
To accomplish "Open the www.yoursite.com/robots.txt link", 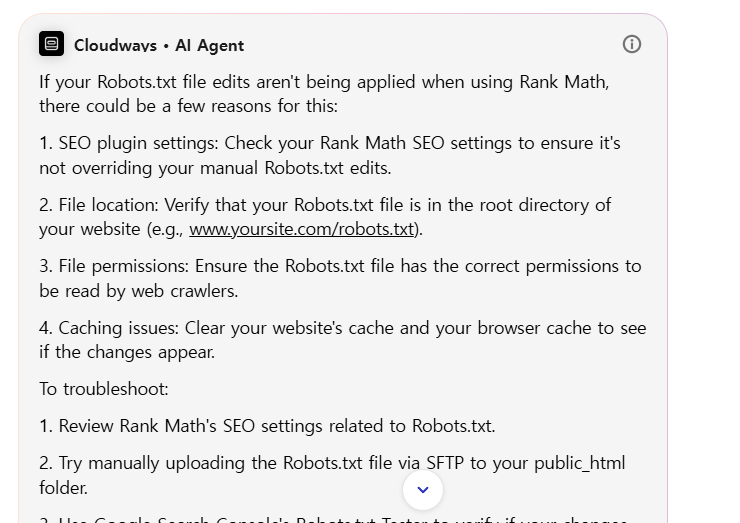I will [x=301, y=229].
